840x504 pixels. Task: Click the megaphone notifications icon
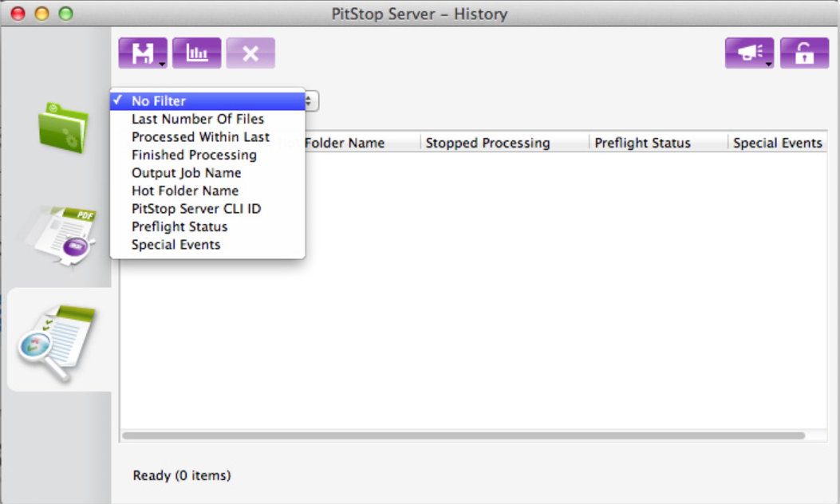748,53
